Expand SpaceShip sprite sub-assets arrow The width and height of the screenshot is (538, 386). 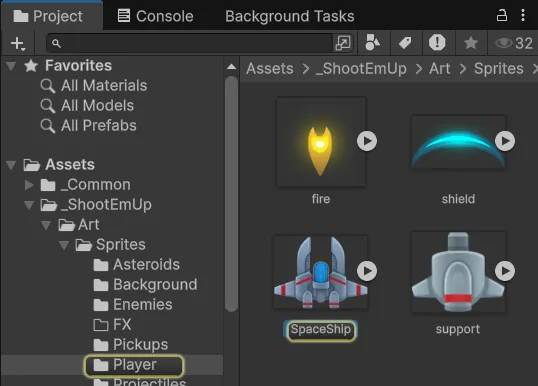pos(367,271)
